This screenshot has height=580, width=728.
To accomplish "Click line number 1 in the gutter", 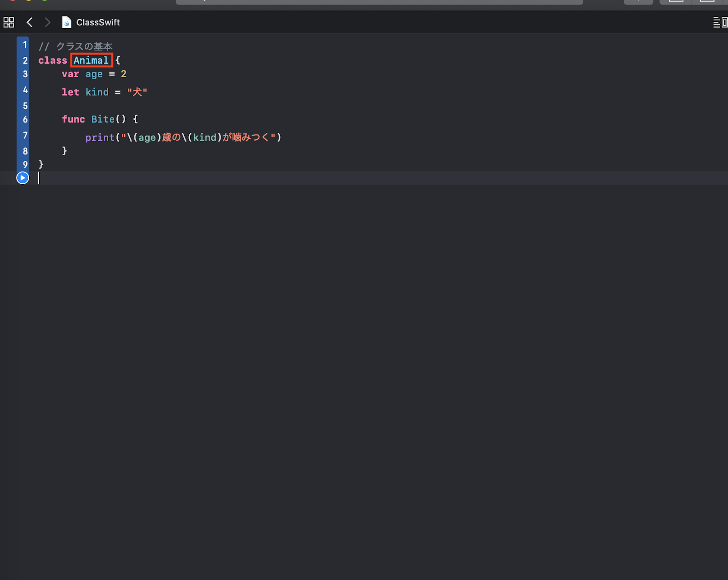I will click(25, 45).
